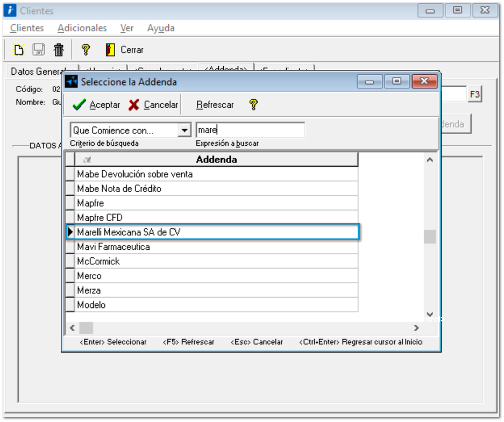The image size is (504, 422).
Task: Click the Addenda column header to sort
Action: [216, 159]
